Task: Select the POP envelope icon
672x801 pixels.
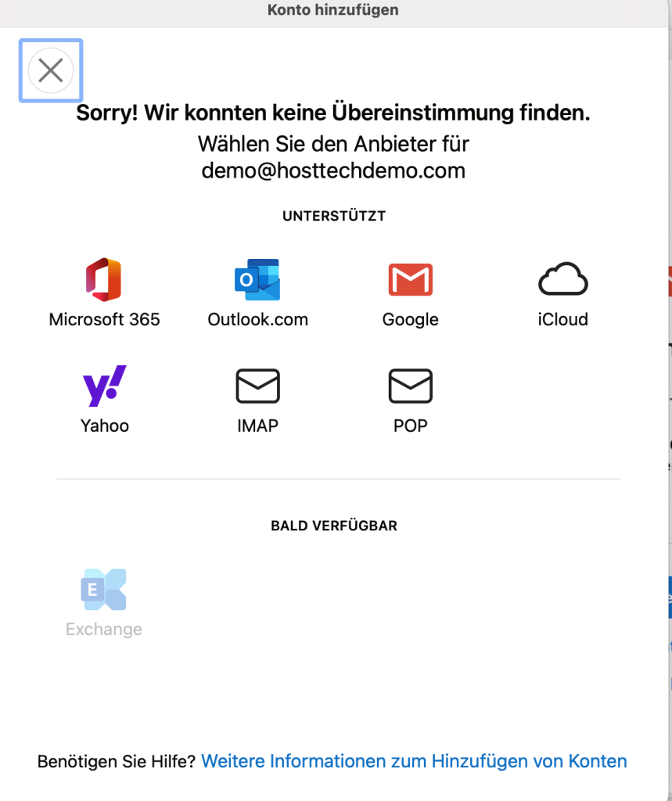Action: (x=411, y=386)
